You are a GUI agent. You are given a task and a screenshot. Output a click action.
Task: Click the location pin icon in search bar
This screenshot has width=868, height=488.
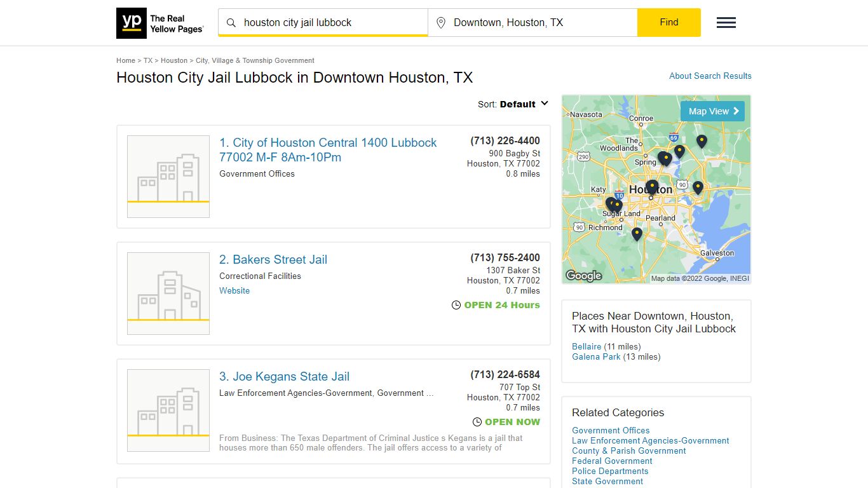[x=441, y=23]
